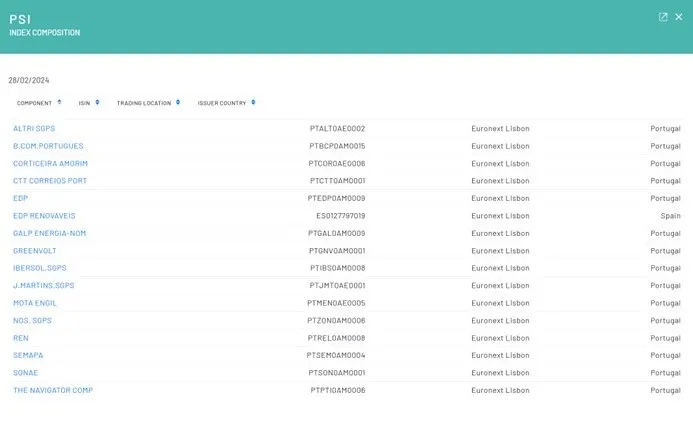The width and height of the screenshot is (693, 439).
Task: Select ISIN PTJMT0AE0001
Action: pos(337,286)
